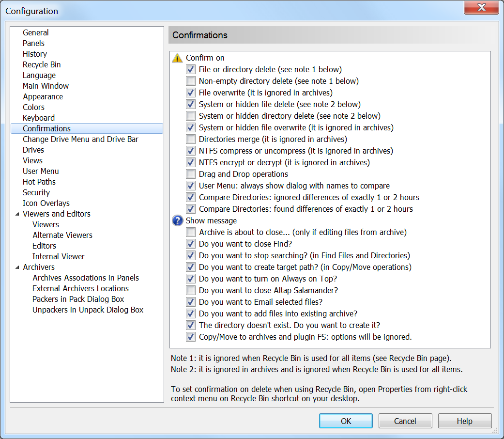Enable the Archive is about to close message
Screen dimensions: 504x439
(x=191, y=233)
